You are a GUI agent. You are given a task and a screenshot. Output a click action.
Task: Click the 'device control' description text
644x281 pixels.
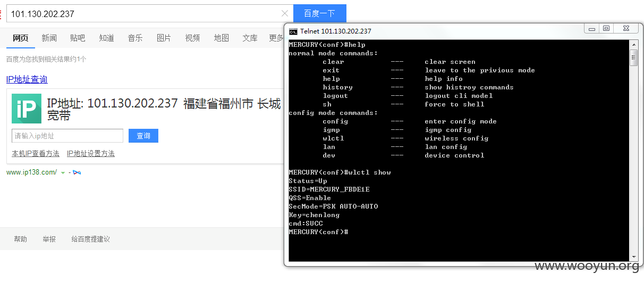pyautogui.click(x=455, y=155)
